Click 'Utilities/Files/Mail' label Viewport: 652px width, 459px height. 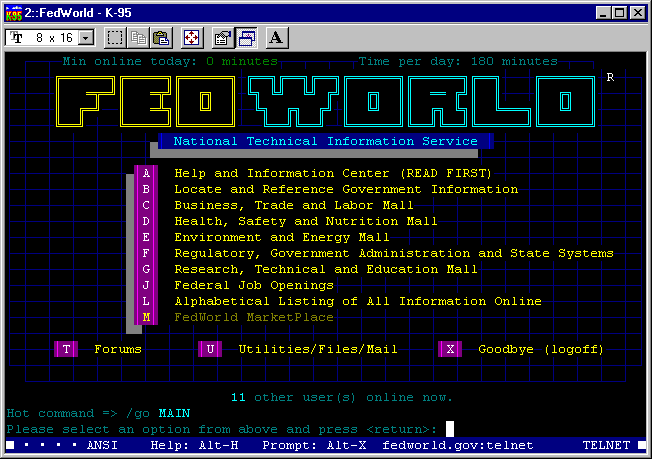[318, 349]
